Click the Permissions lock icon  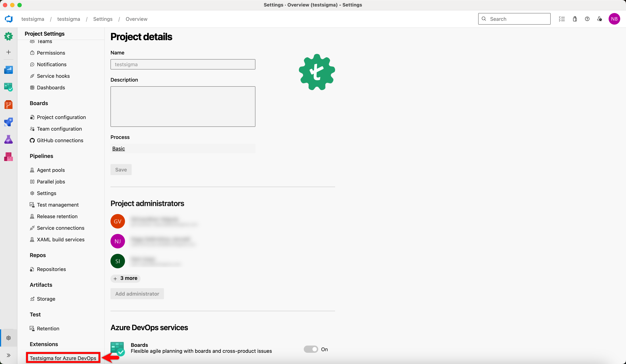click(x=32, y=53)
